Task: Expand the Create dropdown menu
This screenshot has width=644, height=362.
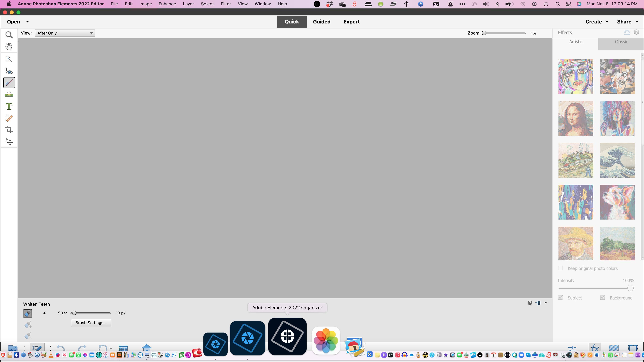Action: pyautogui.click(x=597, y=22)
